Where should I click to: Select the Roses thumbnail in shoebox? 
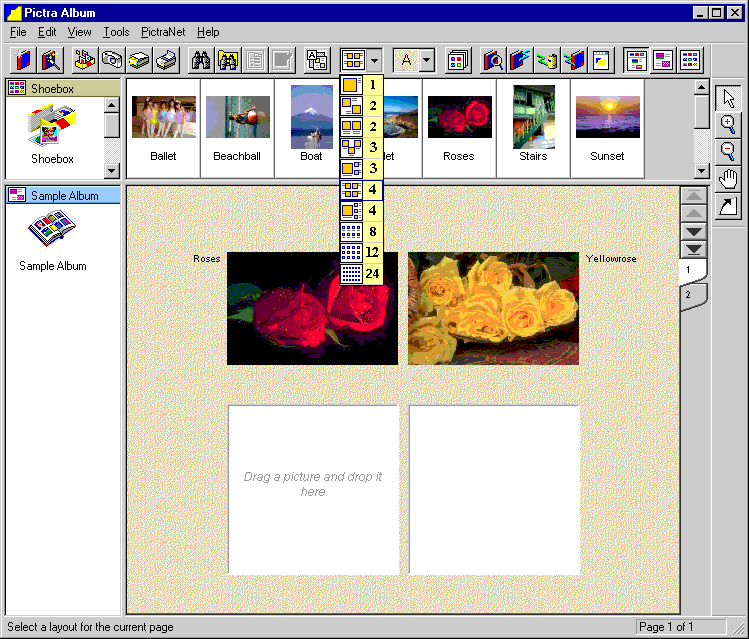(x=460, y=128)
